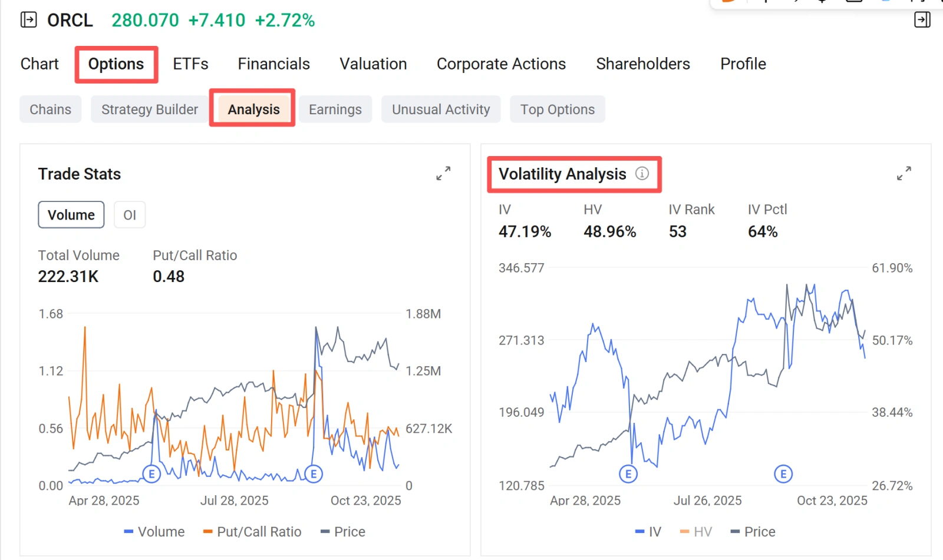This screenshot has height=560, width=943.
Task: Expand the Volatility Analysis chart fullscreen
Action: pyautogui.click(x=904, y=173)
